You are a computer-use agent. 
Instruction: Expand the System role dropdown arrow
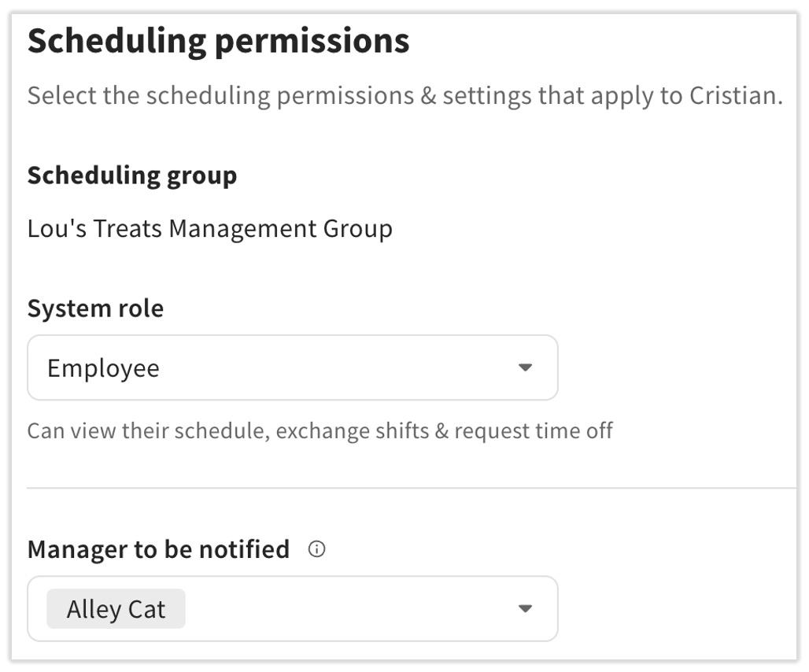[x=525, y=367]
